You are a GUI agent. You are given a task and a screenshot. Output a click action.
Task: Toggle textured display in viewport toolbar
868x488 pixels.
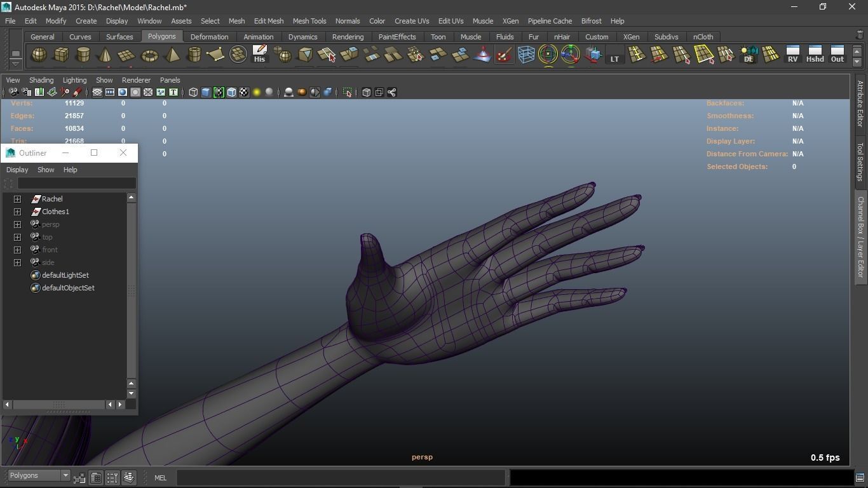pyautogui.click(x=244, y=92)
